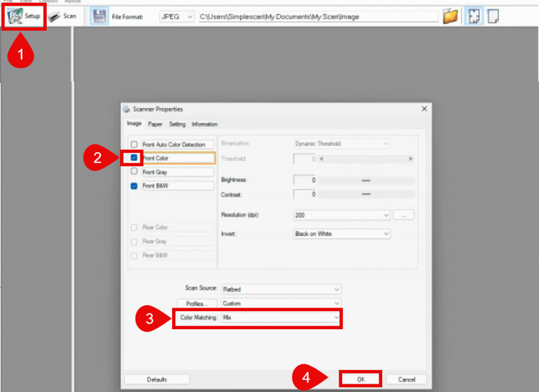Select the Front Auto Color Detection label box
The image size is (539, 392).
coord(178,144)
